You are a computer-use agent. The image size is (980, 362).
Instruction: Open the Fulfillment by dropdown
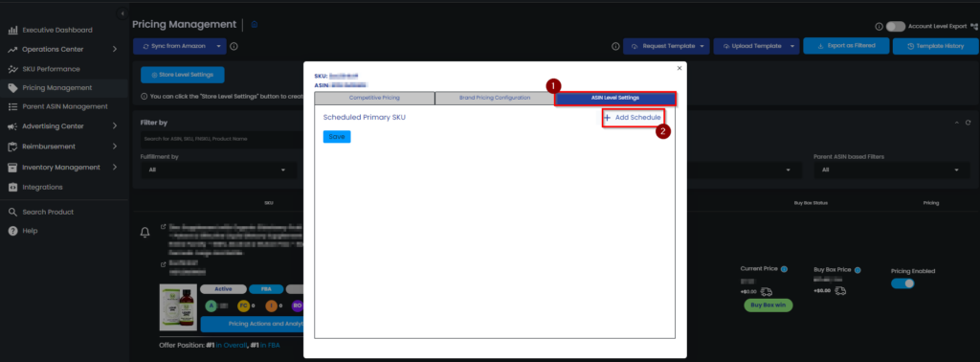tap(219, 170)
